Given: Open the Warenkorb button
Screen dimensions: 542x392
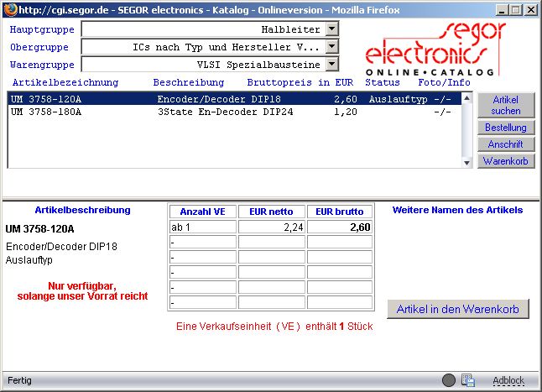Looking at the screenshot, I should click(x=506, y=161).
